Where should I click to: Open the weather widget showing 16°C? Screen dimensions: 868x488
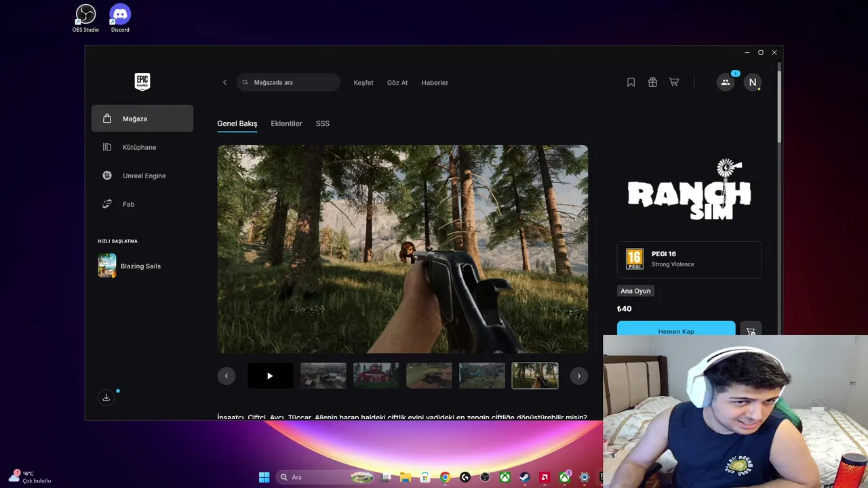click(30, 476)
